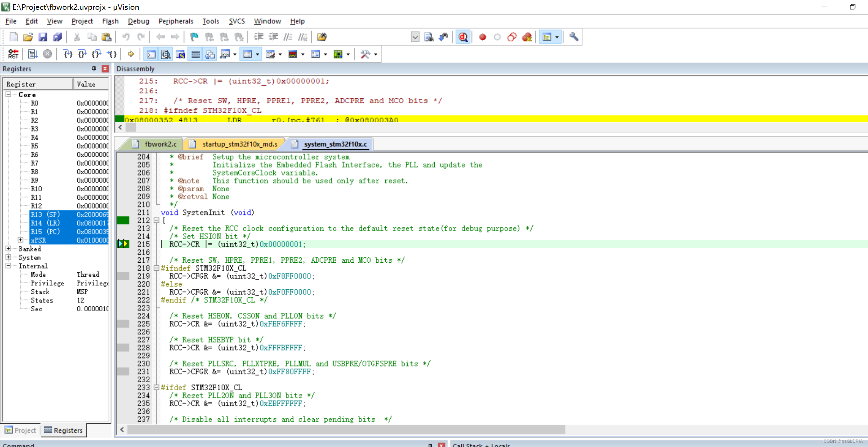Pin the Registers panel with the pushpin

pyautogui.click(x=93, y=69)
